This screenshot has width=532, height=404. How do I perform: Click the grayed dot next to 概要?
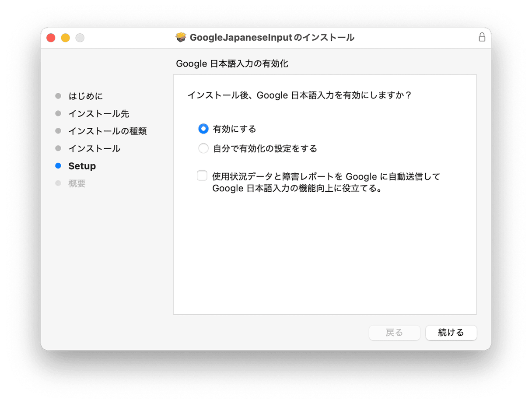pyautogui.click(x=58, y=183)
